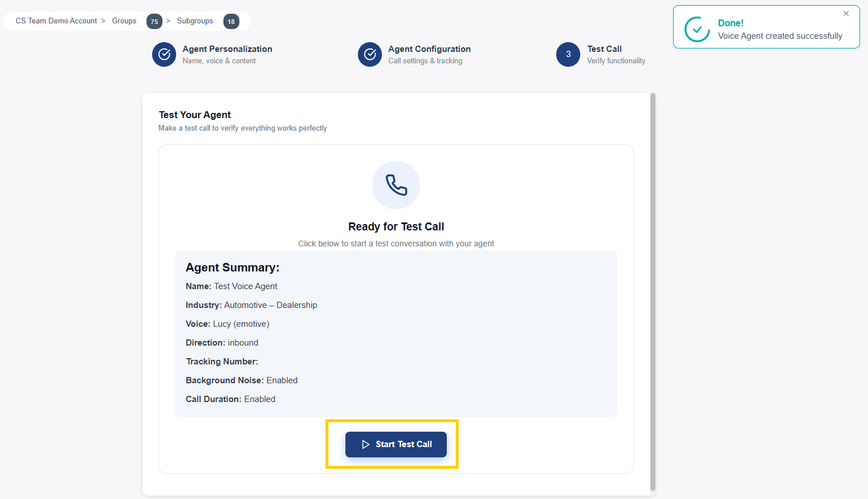868x499 pixels.
Task: Navigate to Groups in the breadcrumb
Action: pyautogui.click(x=124, y=21)
